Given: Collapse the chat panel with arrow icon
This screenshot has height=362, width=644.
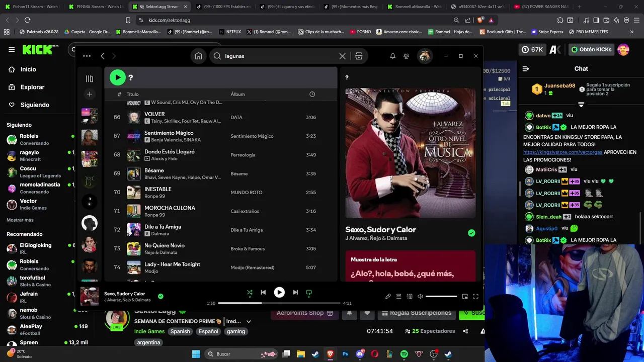Looking at the screenshot, I should (x=526, y=69).
